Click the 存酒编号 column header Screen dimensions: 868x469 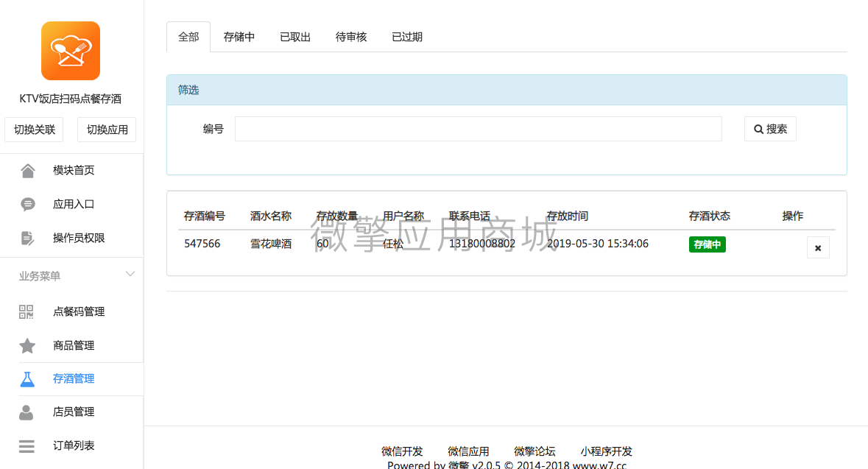(x=204, y=216)
